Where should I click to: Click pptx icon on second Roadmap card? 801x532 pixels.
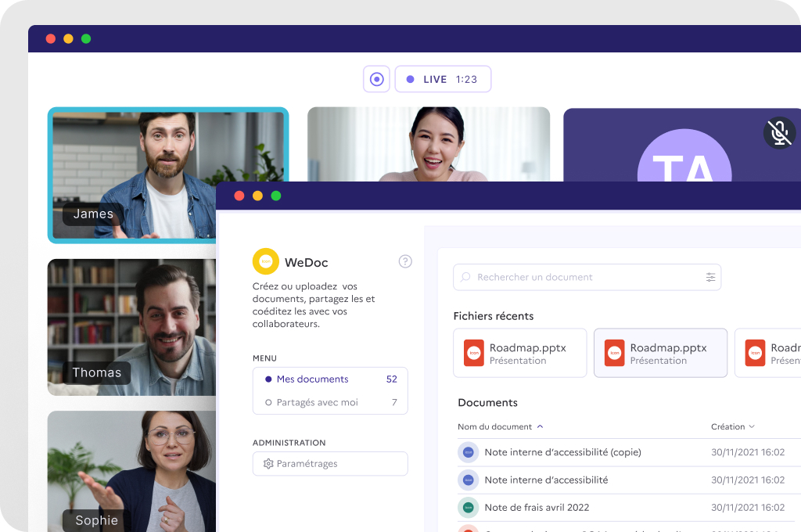615,353
